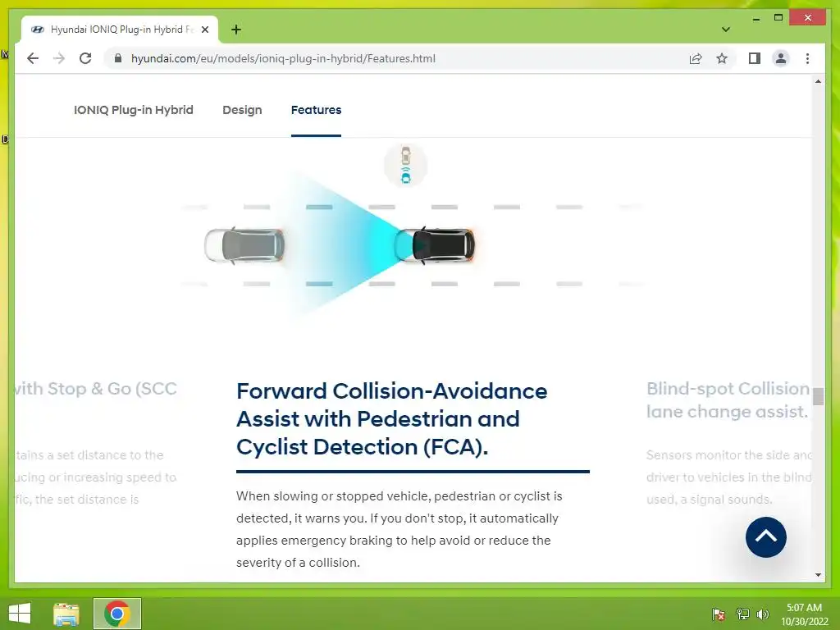Reload the Hyundai page
Screen dimensions: 840x630
tap(85, 58)
